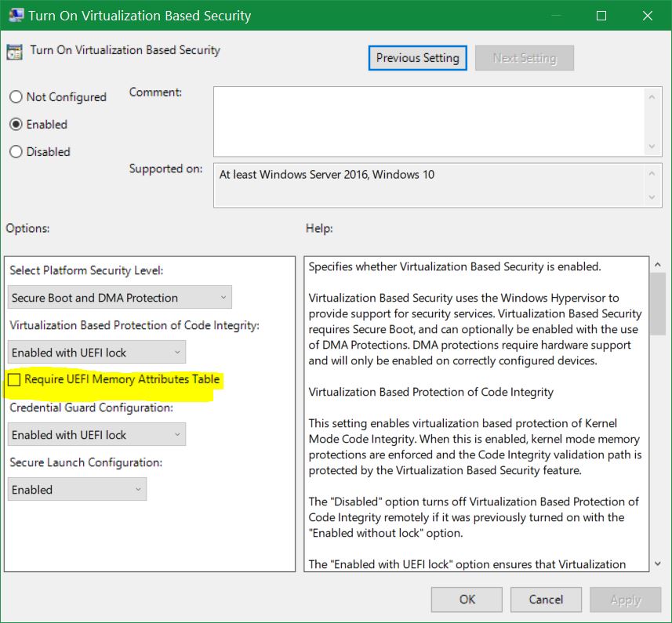Click the Cancel button
The height and width of the screenshot is (623, 672).
pyautogui.click(x=546, y=599)
